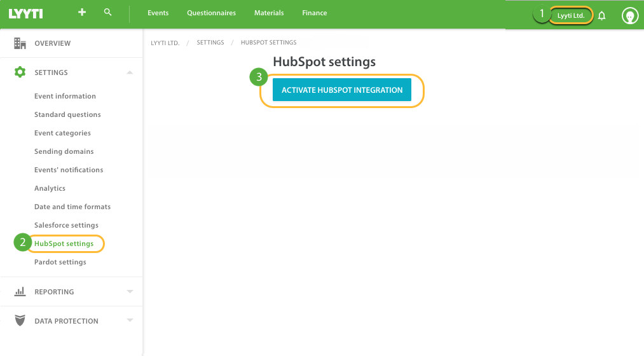Image resolution: width=644 pixels, height=356 pixels.
Task: Open Sending domains settings
Action: [64, 151]
